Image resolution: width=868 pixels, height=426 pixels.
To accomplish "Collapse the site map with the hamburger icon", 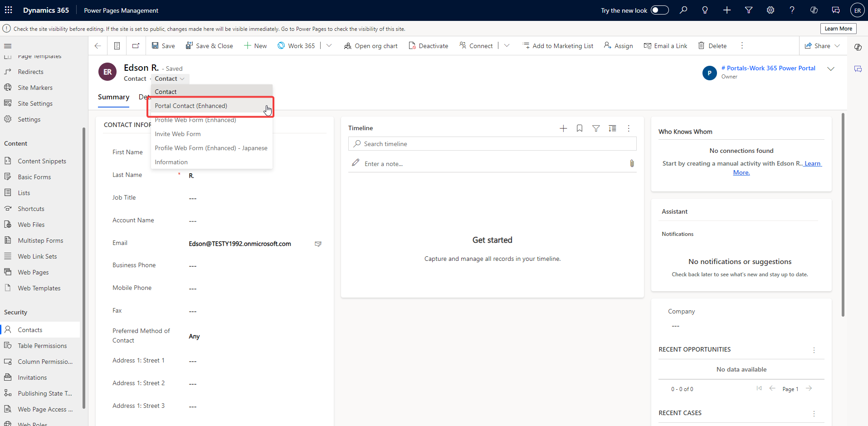I will tap(8, 46).
